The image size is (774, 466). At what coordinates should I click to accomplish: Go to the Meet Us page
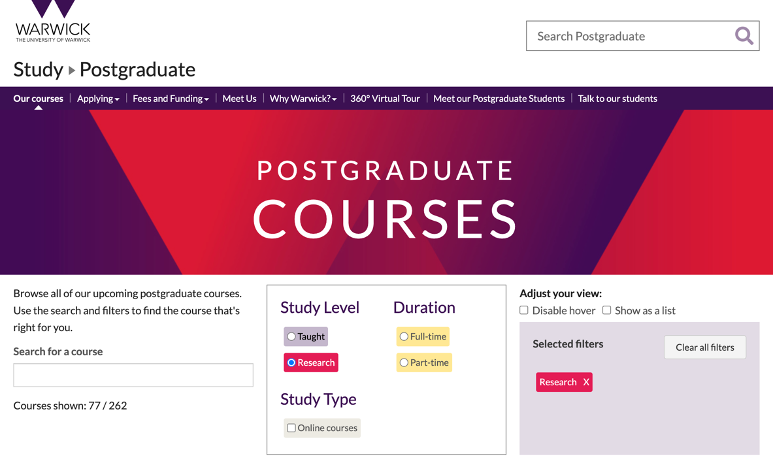(239, 99)
